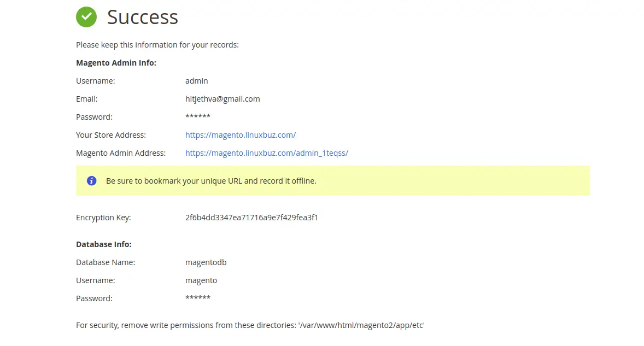
Task: Click the blue info icon in the notice
Action: click(92, 180)
